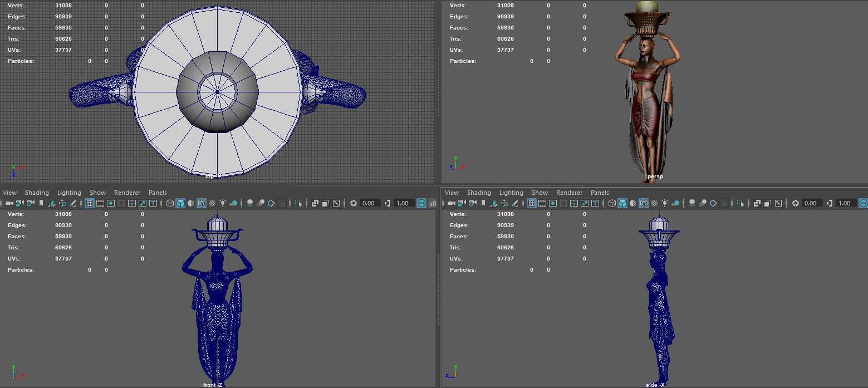Open Show menu in side panel
Viewport: 868px width, 388px height.
pos(540,193)
